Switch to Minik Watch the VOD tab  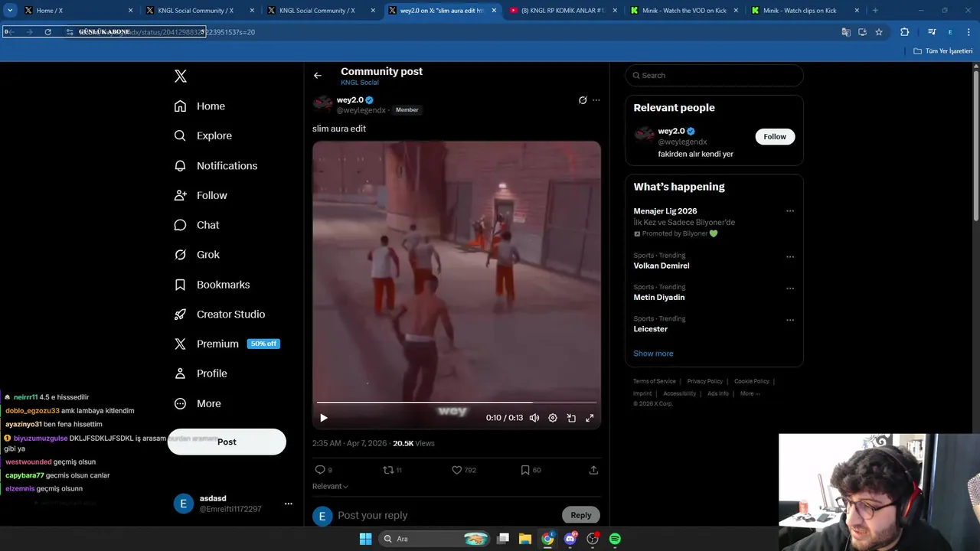tap(683, 11)
